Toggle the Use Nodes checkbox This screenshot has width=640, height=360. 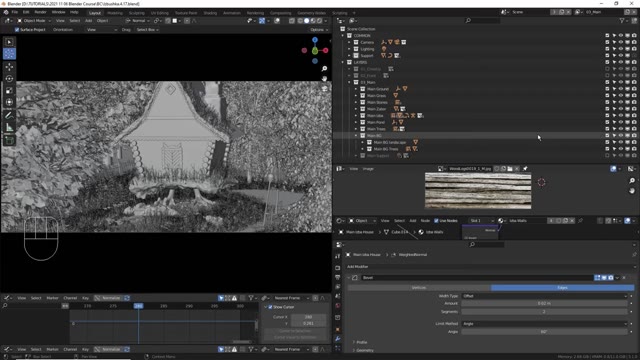pos(436,221)
